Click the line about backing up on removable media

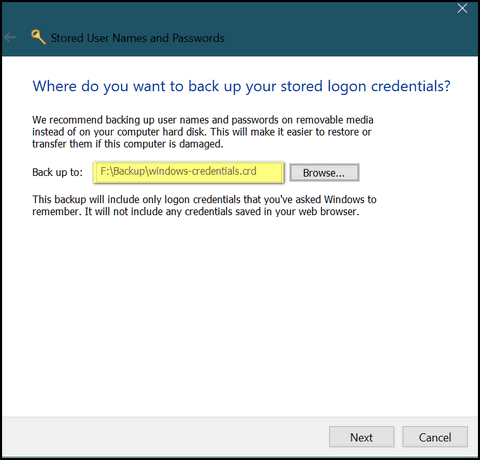pyautogui.click(x=203, y=120)
